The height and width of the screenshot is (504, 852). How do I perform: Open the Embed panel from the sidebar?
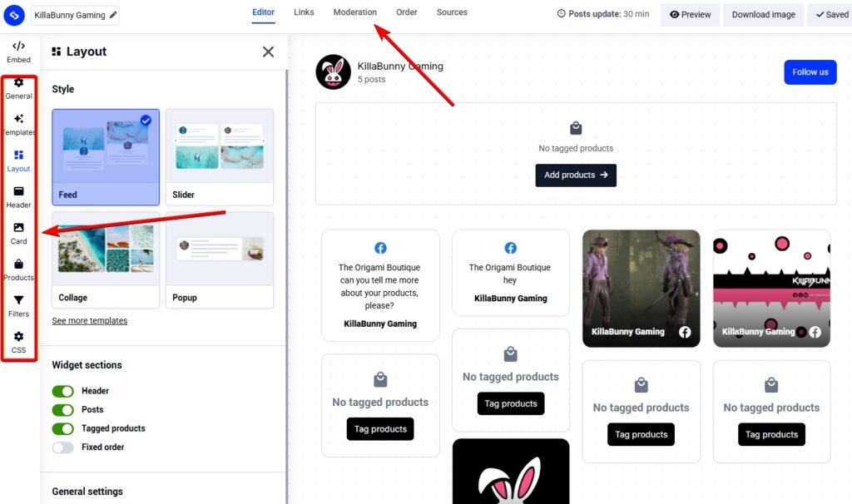tap(18, 52)
